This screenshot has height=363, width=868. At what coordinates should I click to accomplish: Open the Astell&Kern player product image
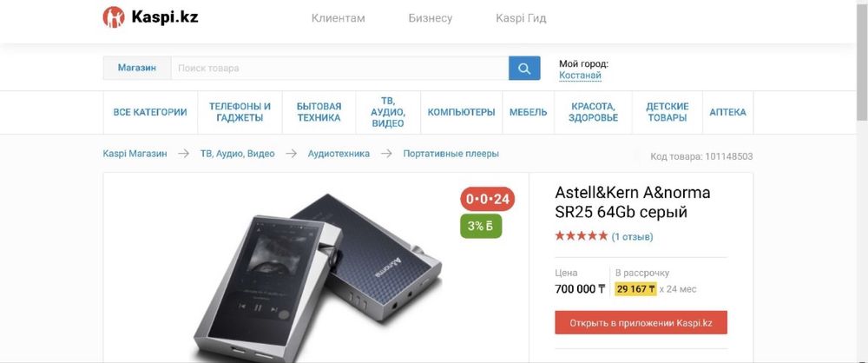pyautogui.click(x=317, y=277)
